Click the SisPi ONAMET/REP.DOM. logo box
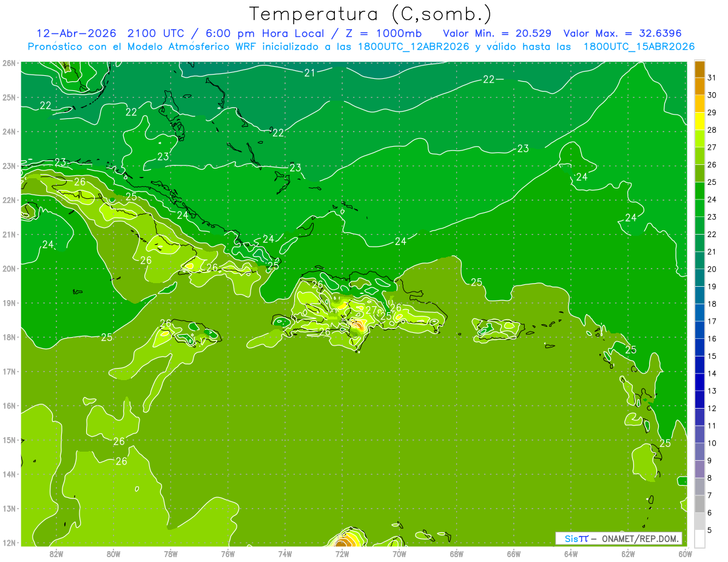This screenshot has width=728, height=562. click(x=618, y=538)
